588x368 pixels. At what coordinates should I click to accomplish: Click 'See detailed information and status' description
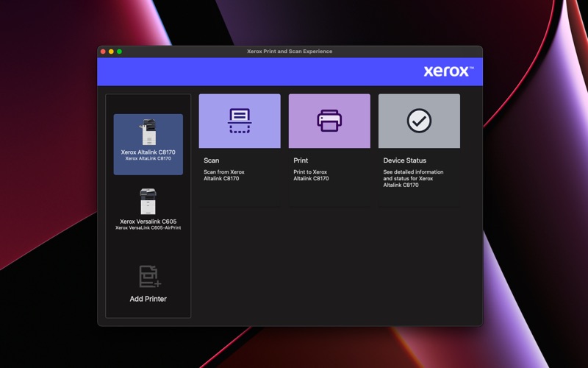(x=413, y=178)
